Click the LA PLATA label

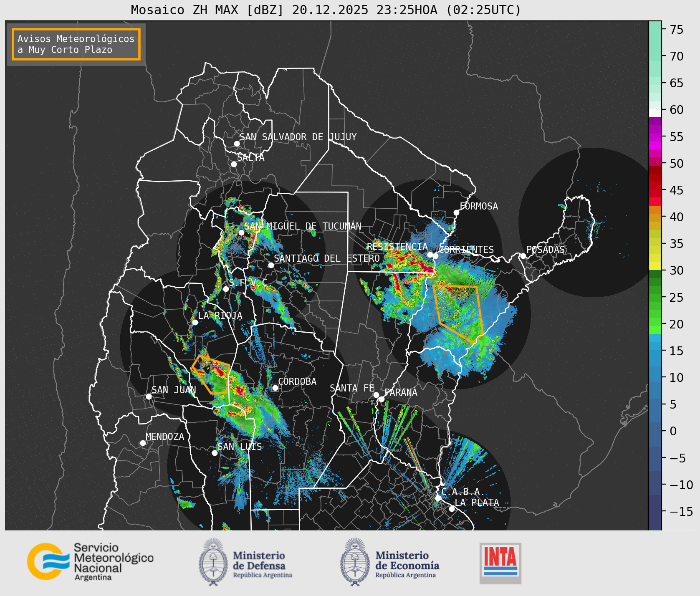coord(477,503)
